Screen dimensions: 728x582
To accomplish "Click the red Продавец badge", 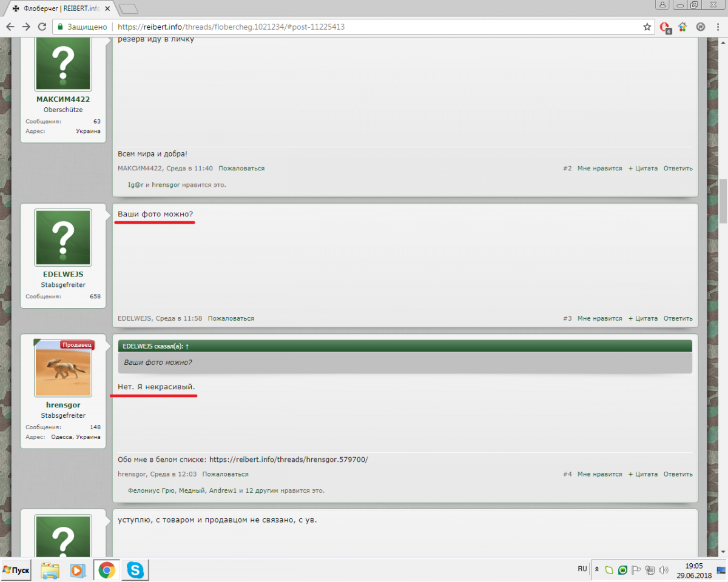I will point(76,345).
